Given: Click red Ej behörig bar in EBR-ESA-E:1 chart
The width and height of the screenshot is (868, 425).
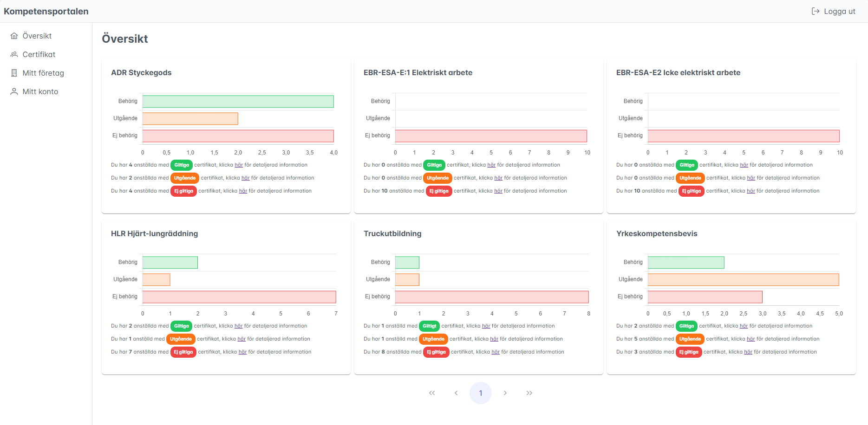Looking at the screenshot, I should pos(491,135).
